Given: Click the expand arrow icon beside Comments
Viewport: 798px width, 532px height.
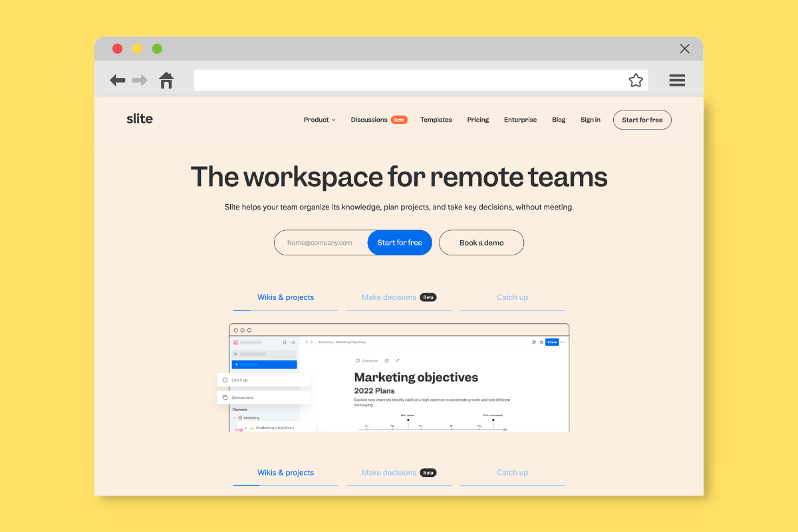Looking at the screenshot, I should [x=397, y=360].
